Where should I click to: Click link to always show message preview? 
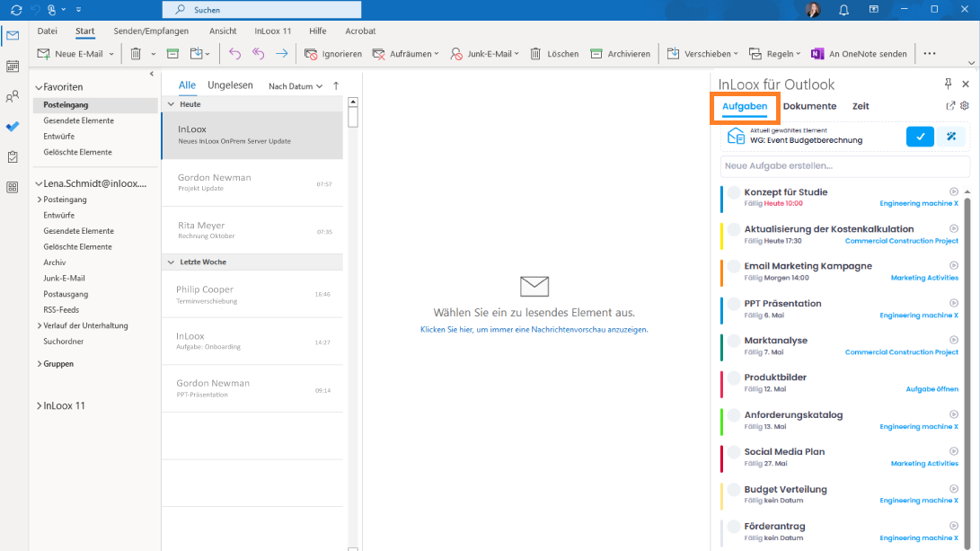534,330
